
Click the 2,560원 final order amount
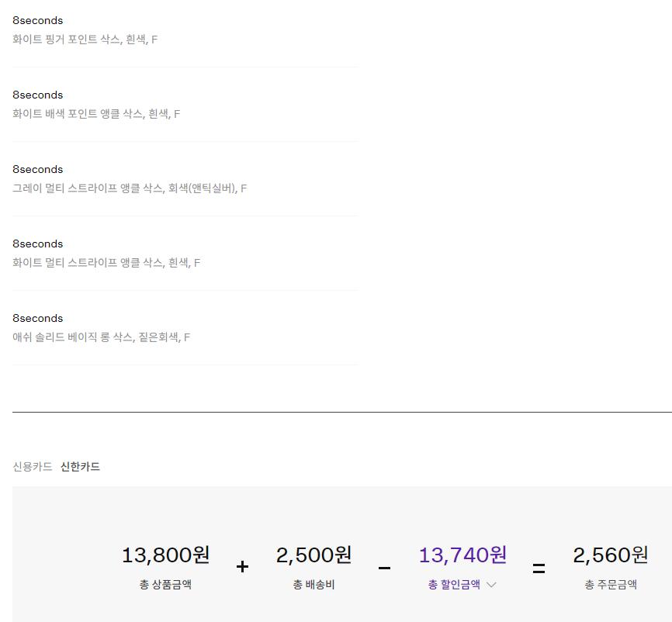[611, 555]
